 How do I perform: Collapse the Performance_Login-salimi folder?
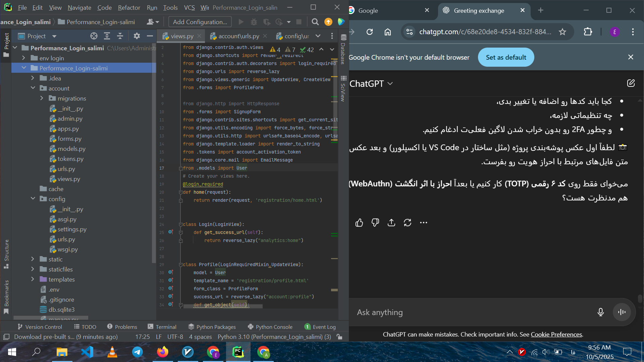[x=24, y=68]
